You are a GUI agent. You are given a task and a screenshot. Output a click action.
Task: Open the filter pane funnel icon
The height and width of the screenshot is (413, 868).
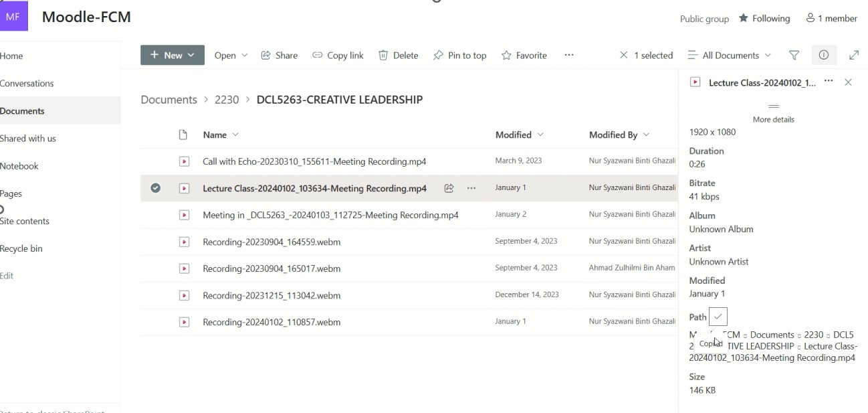pos(794,56)
